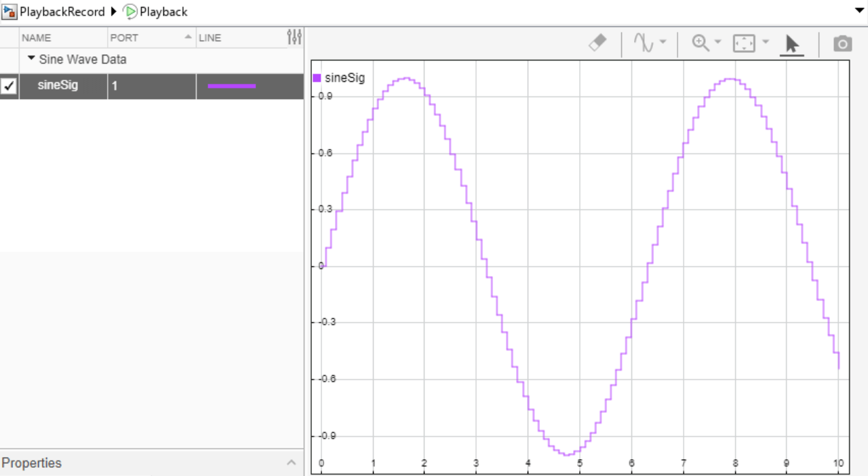Viewport: 868px width, 476px height.
Task: Click the fit-to-view icon
Action: click(743, 42)
